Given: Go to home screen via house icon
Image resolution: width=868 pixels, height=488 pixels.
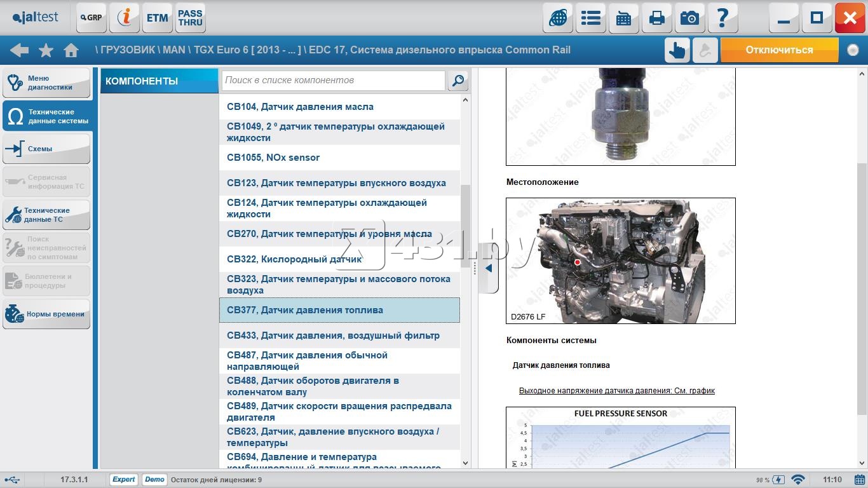Looking at the screenshot, I should point(71,50).
